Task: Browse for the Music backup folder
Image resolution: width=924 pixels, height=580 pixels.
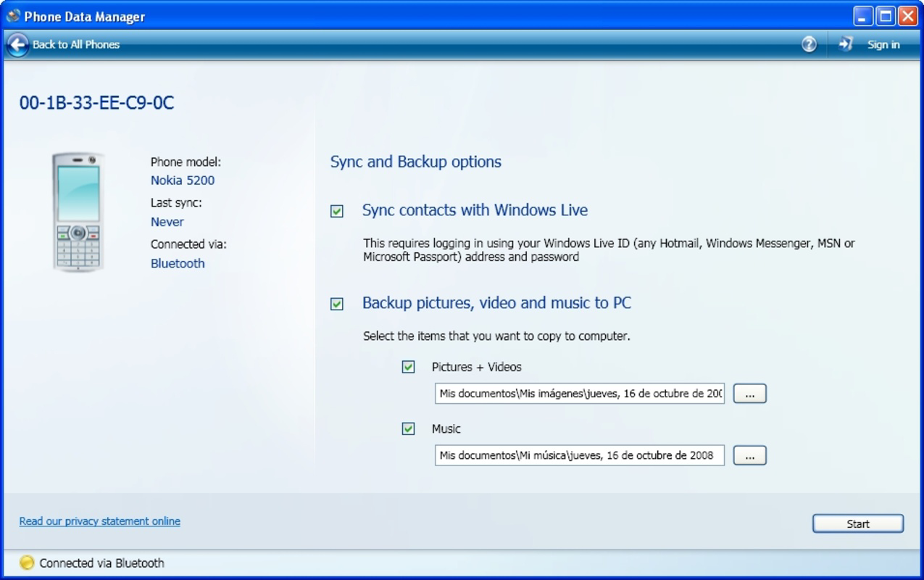Action: (x=750, y=455)
